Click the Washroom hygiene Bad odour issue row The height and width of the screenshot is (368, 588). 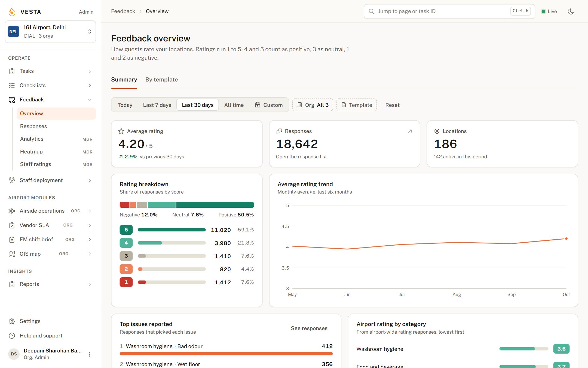[226, 349]
